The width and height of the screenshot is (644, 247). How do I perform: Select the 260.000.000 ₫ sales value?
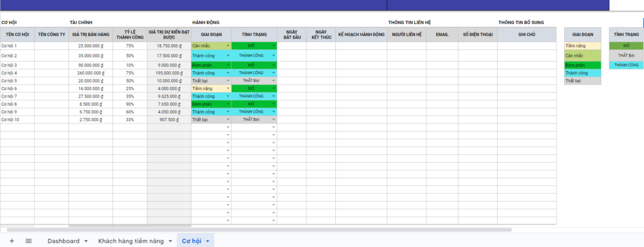pos(91,73)
